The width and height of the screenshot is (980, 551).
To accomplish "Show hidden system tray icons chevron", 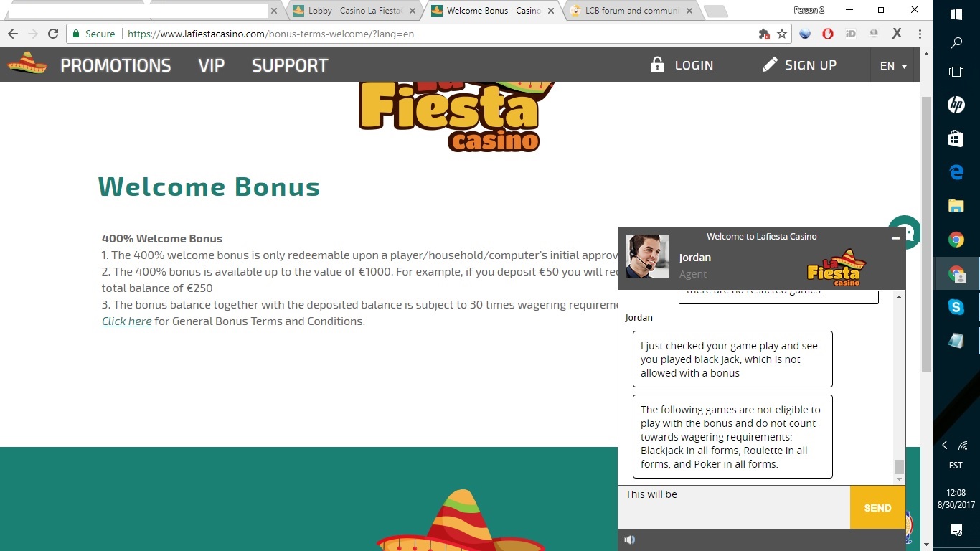I will click(945, 445).
